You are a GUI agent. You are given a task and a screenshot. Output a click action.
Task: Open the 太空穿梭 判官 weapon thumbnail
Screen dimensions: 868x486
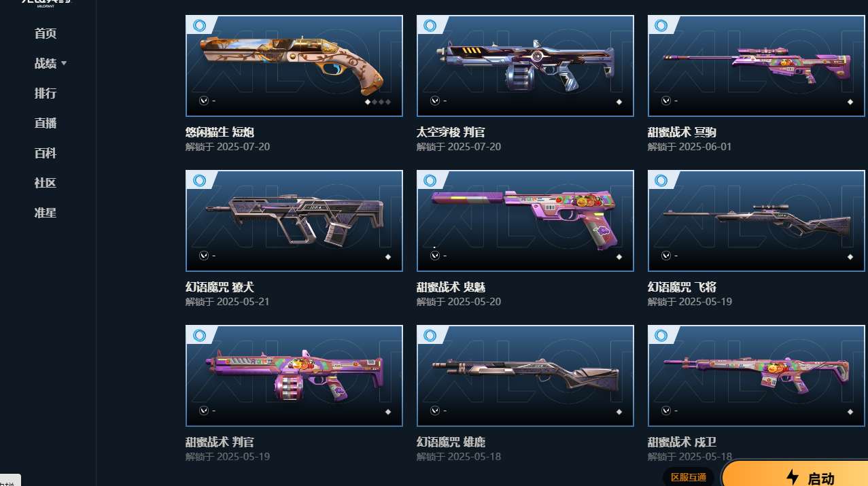(x=525, y=65)
